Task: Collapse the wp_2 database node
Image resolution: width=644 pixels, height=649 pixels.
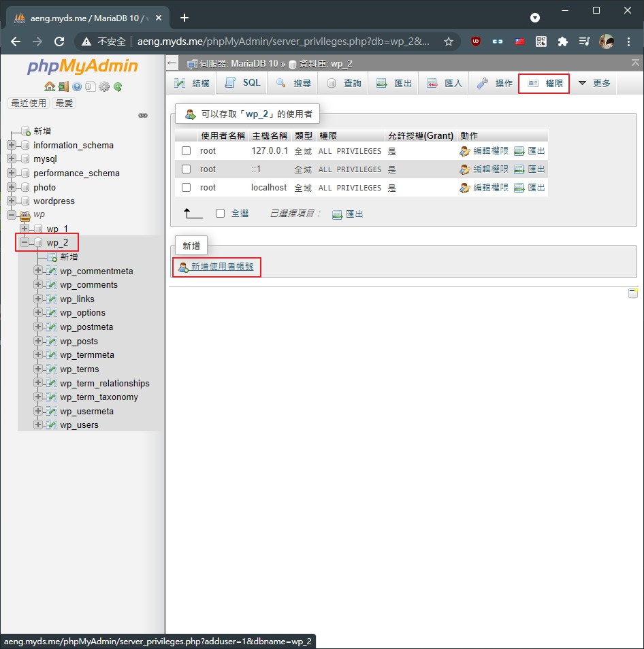Action: (25, 242)
